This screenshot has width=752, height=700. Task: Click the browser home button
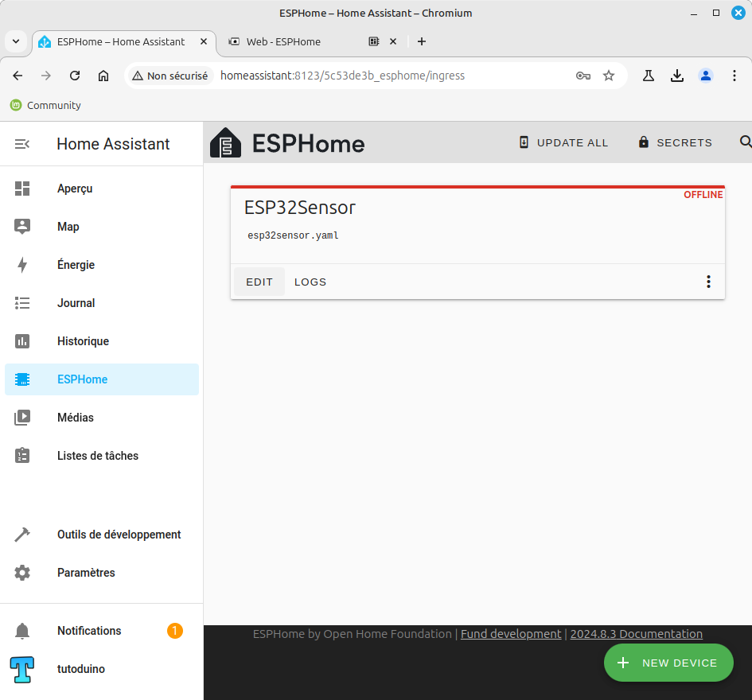pos(103,76)
